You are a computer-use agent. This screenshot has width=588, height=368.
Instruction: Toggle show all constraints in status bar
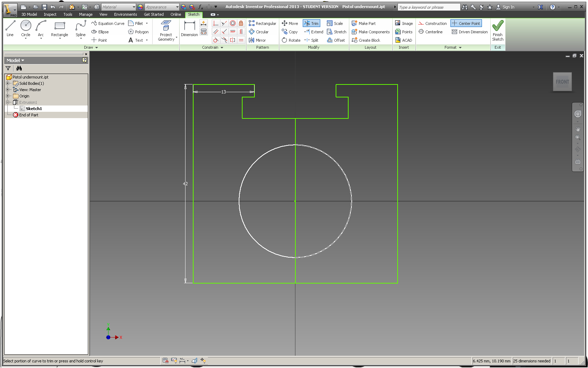coord(174,361)
